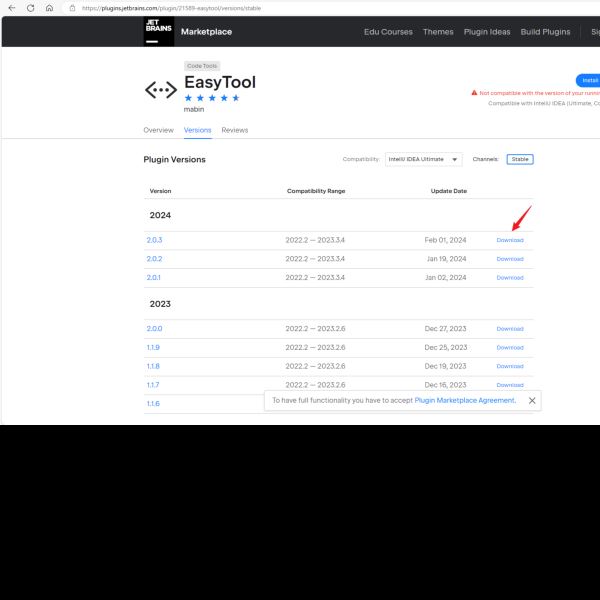Click the Code Tools category tag

(202, 66)
